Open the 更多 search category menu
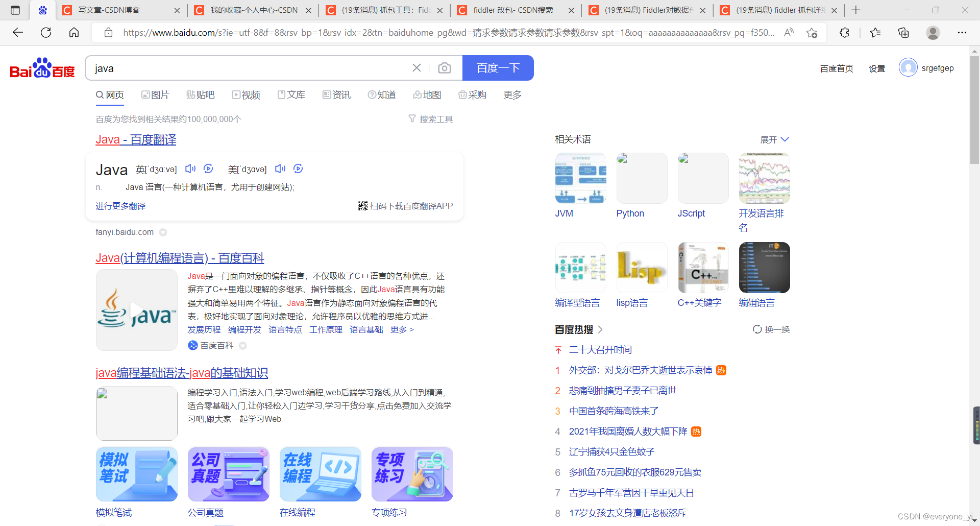Viewport: 980px width, 526px height. click(512, 95)
